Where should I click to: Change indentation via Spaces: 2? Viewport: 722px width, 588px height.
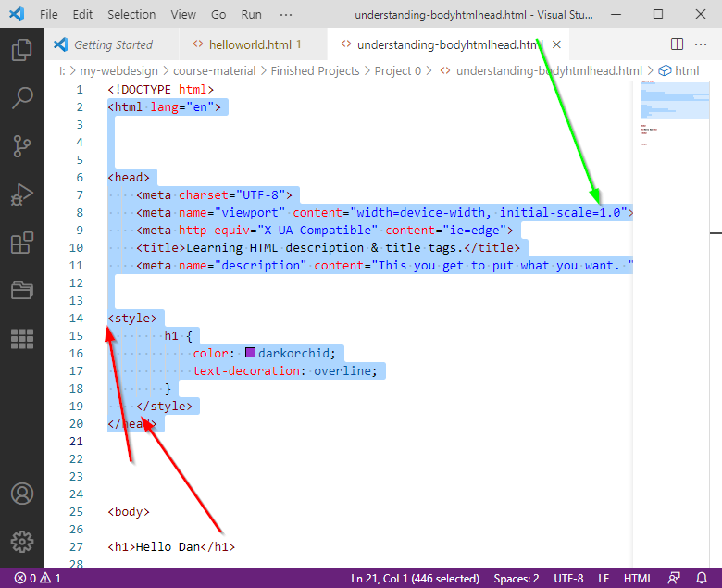pos(517,578)
